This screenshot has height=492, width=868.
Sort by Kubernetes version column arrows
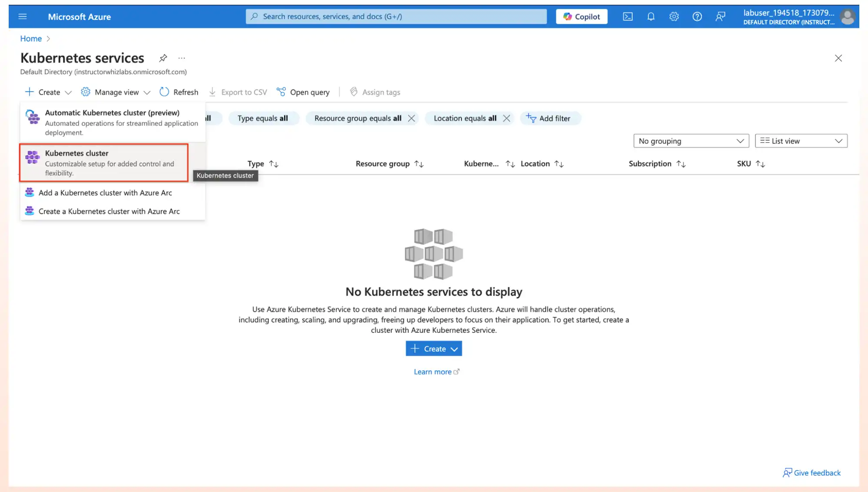(510, 164)
